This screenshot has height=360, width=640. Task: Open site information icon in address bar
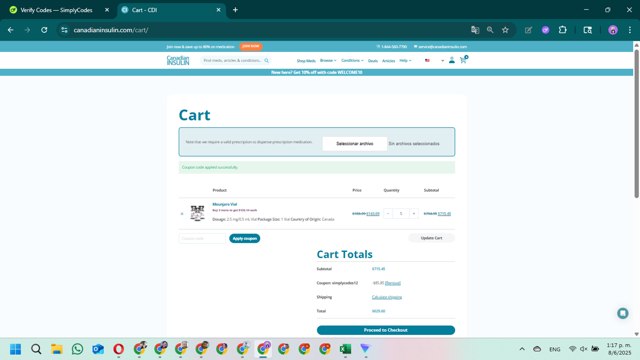pyautogui.click(x=64, y=30)
